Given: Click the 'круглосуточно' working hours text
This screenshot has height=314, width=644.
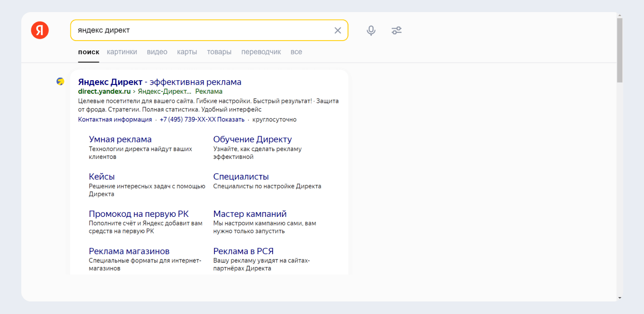Looking at the screenshot, I should [274, 119].
